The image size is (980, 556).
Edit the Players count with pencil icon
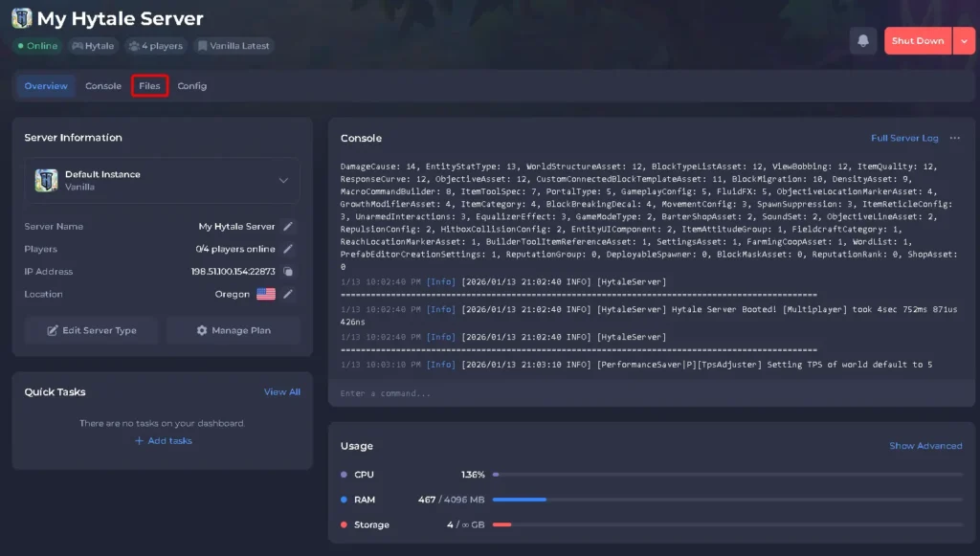click(x=288, y=249)
